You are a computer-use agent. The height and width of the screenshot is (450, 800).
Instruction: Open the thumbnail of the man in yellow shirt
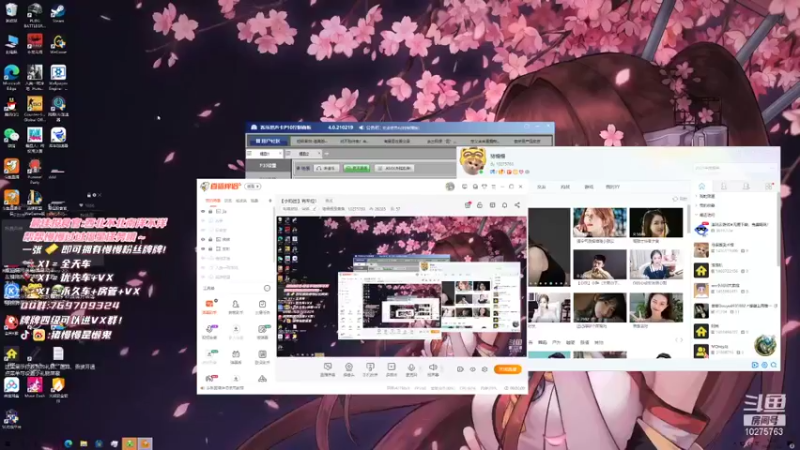tap(599, 264)
